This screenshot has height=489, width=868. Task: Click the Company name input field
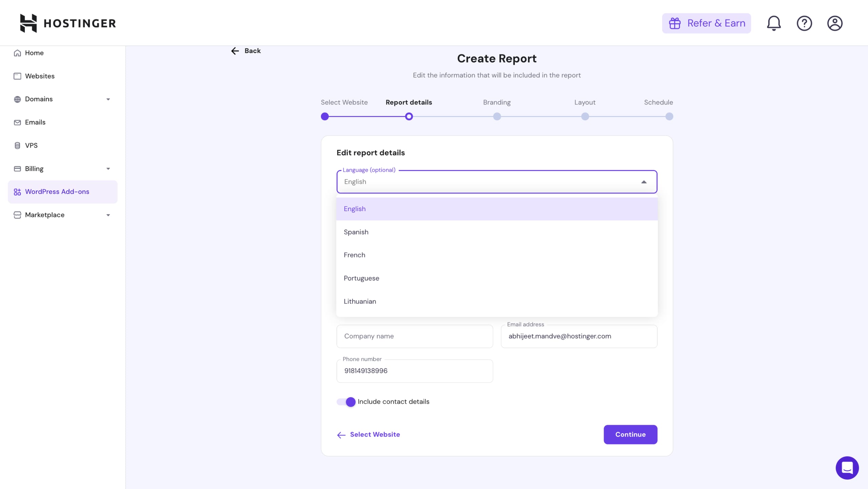(x=414, y=336)
